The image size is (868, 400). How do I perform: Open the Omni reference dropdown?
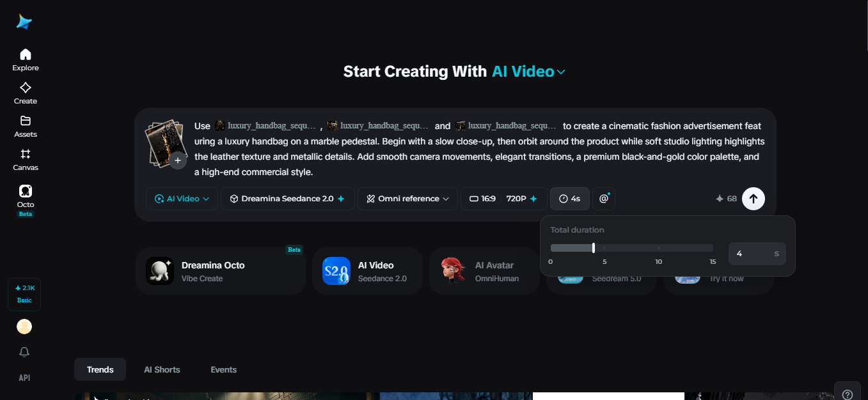pyautogui.click(x=407, y=199)
